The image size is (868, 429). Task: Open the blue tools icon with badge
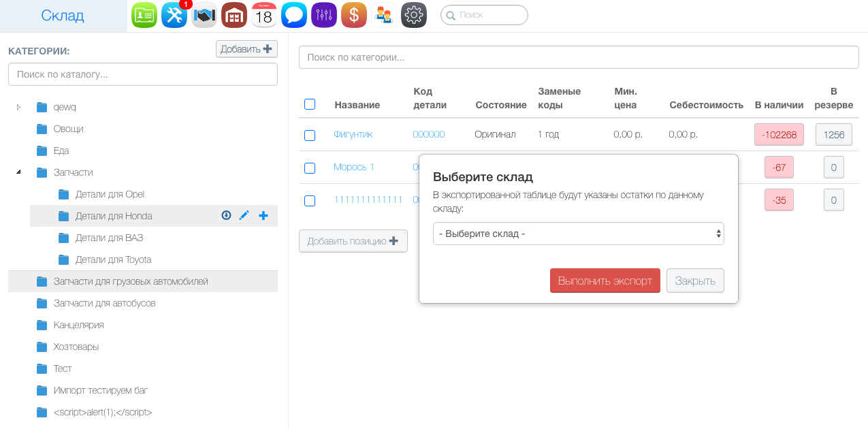(175, 15)
